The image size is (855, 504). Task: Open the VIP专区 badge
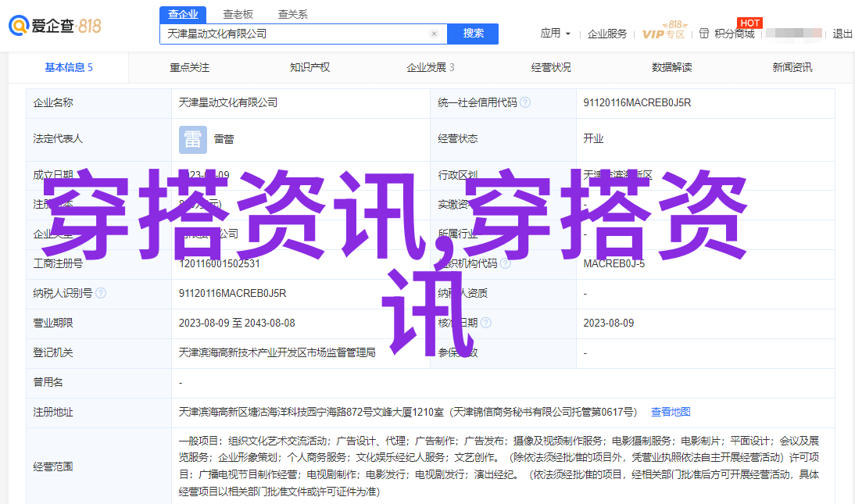(663, 31)
